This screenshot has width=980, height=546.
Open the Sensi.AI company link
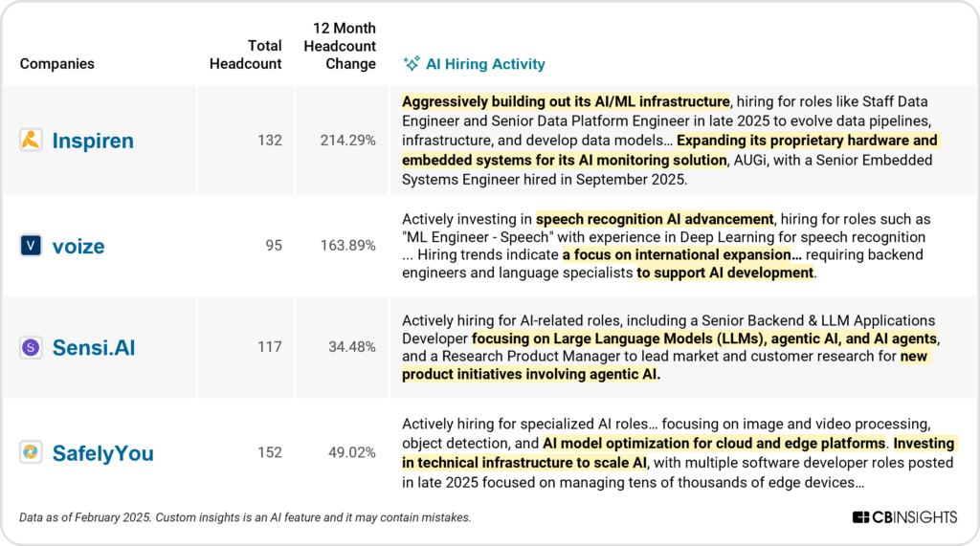(x=94, y=347)
